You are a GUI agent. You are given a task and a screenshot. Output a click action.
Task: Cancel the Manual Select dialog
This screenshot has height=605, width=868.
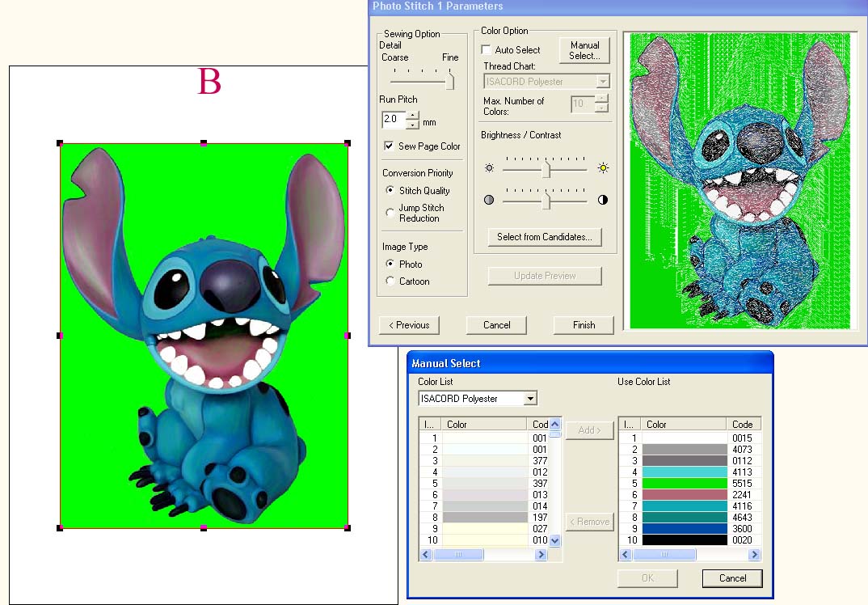point(732,578)
